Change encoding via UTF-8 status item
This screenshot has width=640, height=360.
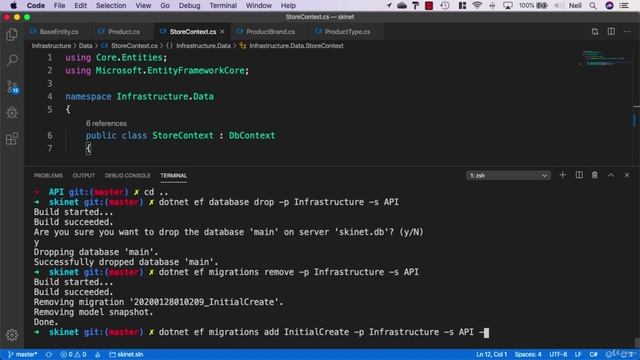558,354
